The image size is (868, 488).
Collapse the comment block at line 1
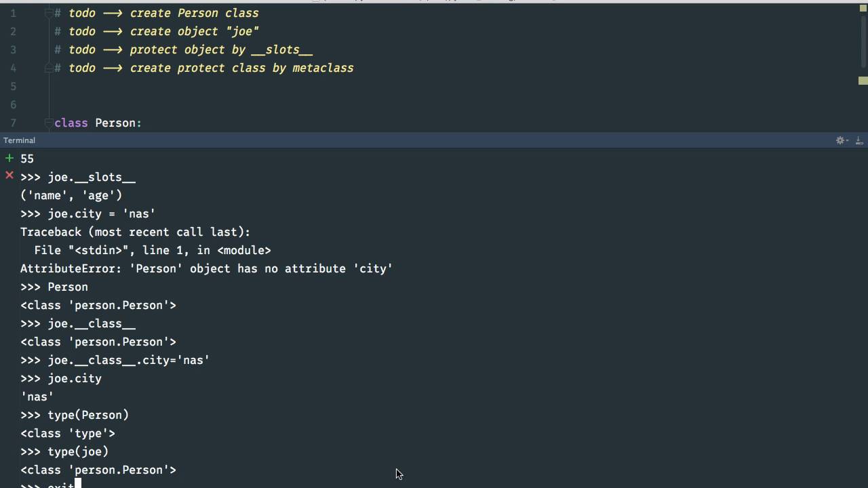[x=48, y=13]
